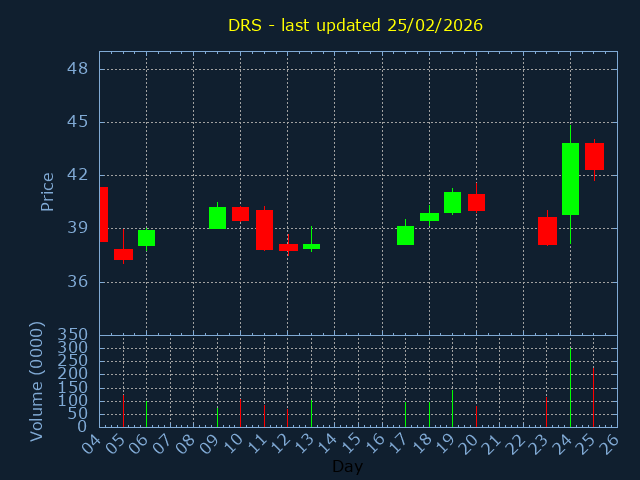Screen dimensions: 640x480
Task: Click the red volume bar on day 10
Action: click(240, 413)
